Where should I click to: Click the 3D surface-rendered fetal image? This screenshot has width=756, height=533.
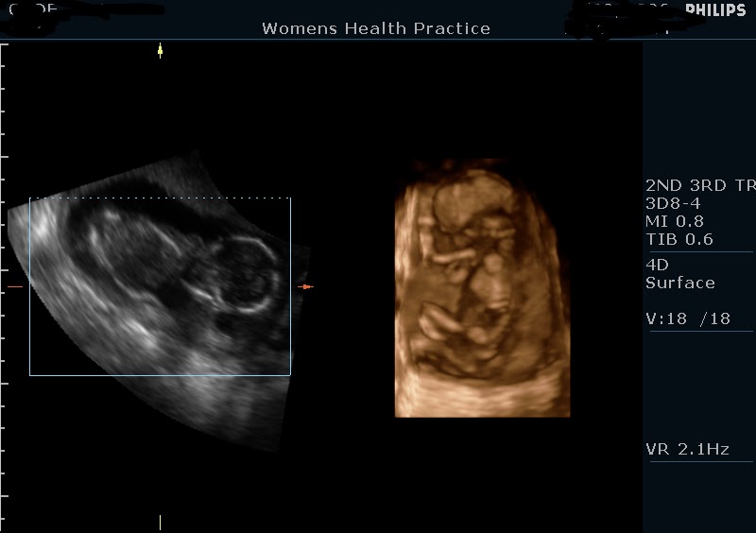[482, 288]
